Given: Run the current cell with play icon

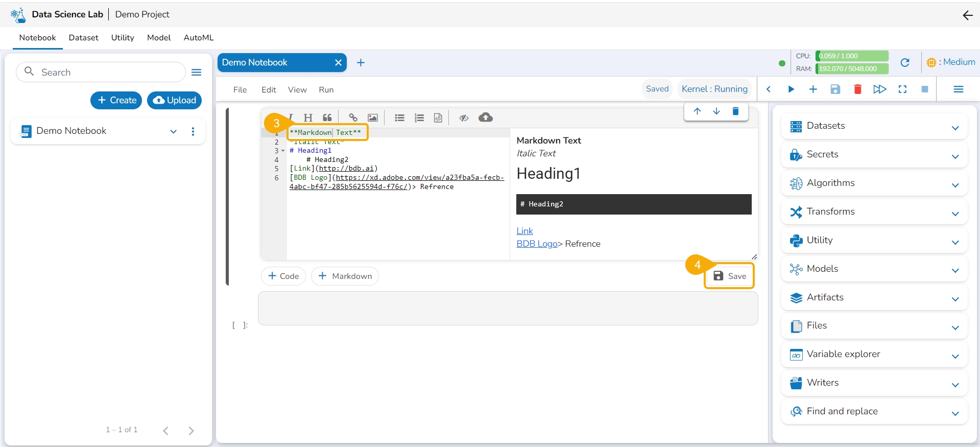Looking at the screenshot, I should pyautogui.click(x=791, y=89).
